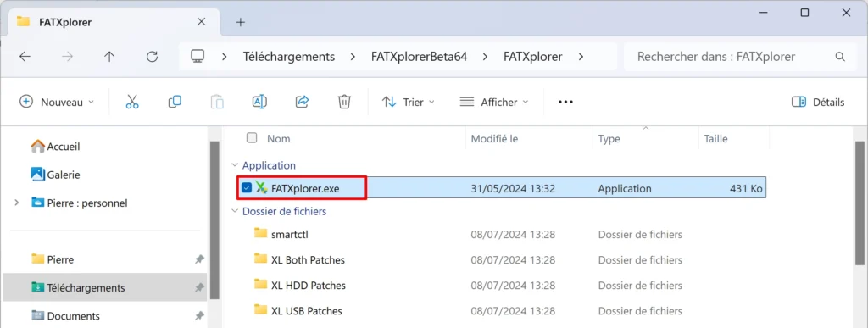
Task: Click the Delete trash icon
Action: 344,102
